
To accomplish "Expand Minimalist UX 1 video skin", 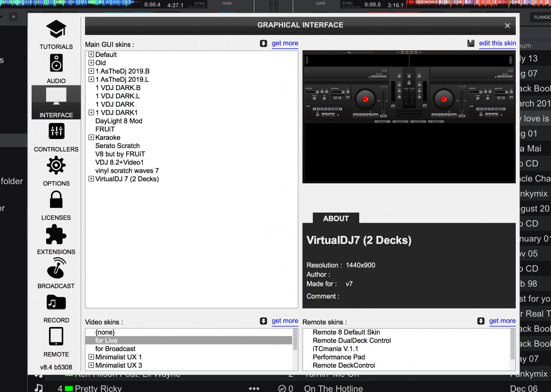I will pos(91,357).
